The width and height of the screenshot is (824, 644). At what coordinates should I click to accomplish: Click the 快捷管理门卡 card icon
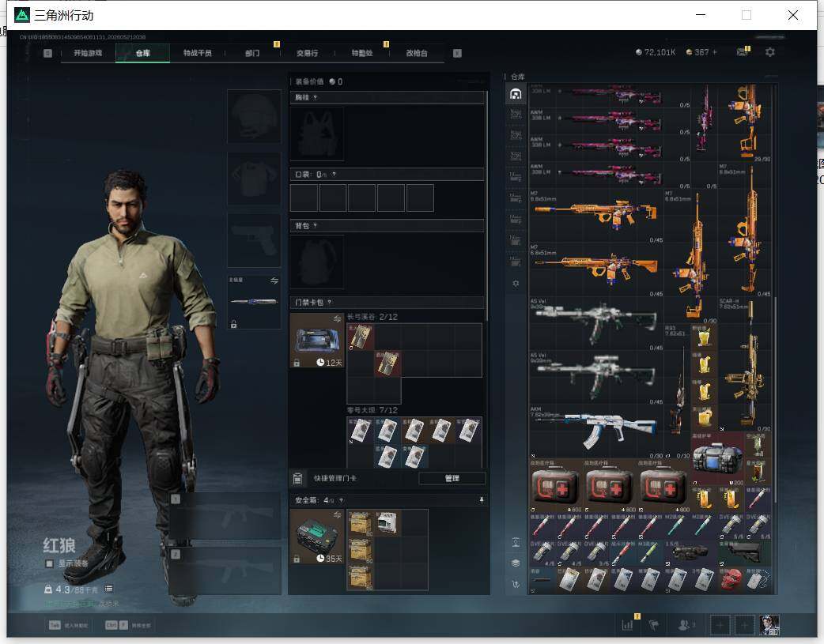point(297,479)
